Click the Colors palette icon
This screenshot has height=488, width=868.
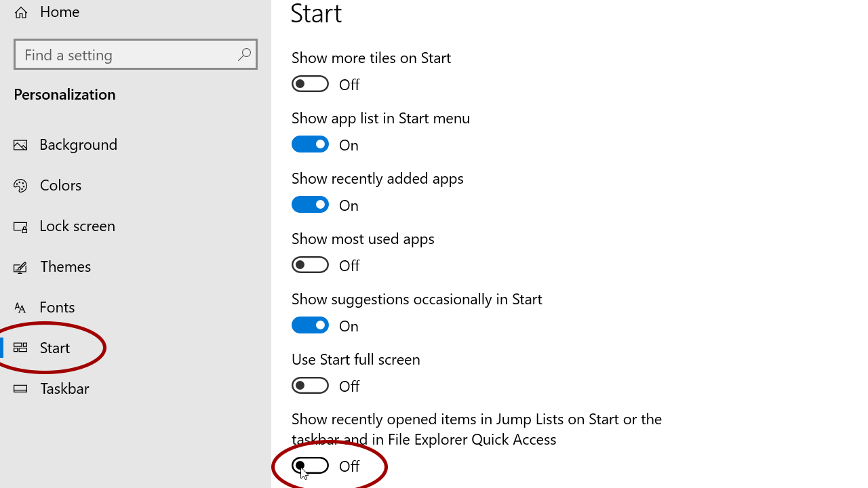point(20,184)
